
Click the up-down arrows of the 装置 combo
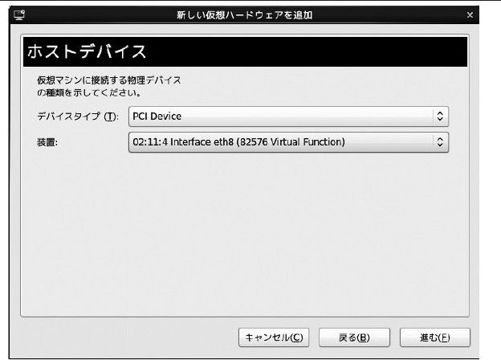click(440, 142)
